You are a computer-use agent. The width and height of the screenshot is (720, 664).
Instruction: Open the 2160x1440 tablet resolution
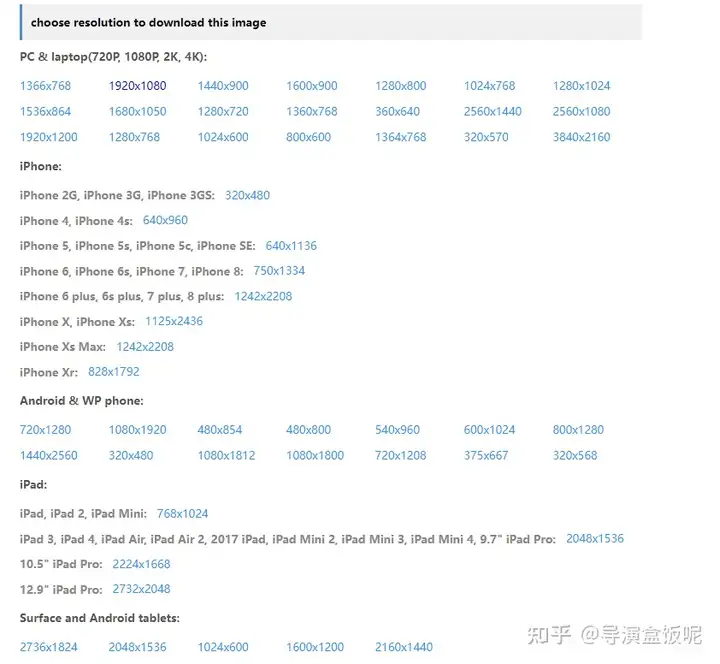[404, 647]
